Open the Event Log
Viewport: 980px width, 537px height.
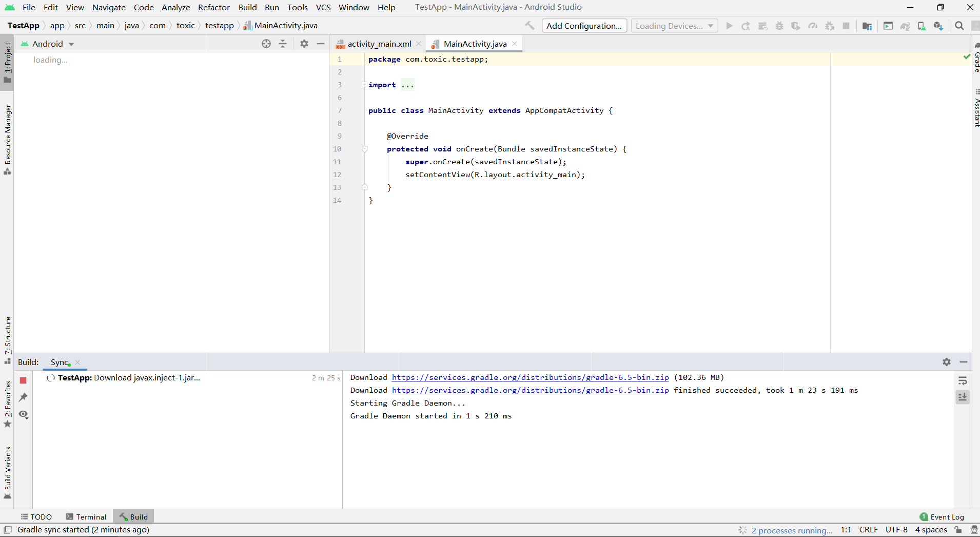pyautogui.click(x=942, y=516)
